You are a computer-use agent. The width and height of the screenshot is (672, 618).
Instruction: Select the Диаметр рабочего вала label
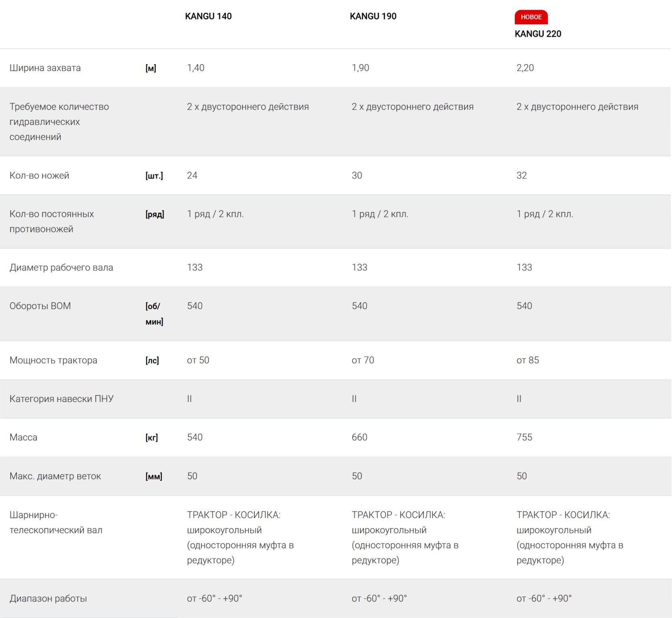(61, 267)
